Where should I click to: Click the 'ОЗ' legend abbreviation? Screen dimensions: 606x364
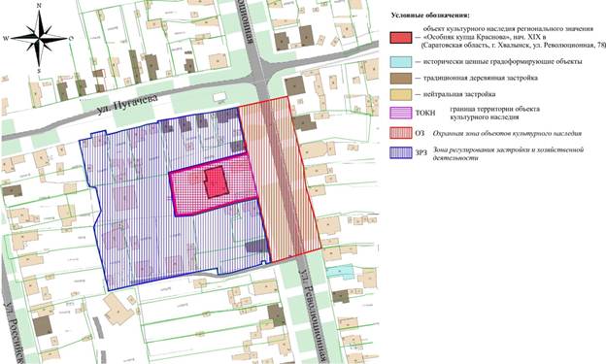point(420,133)
